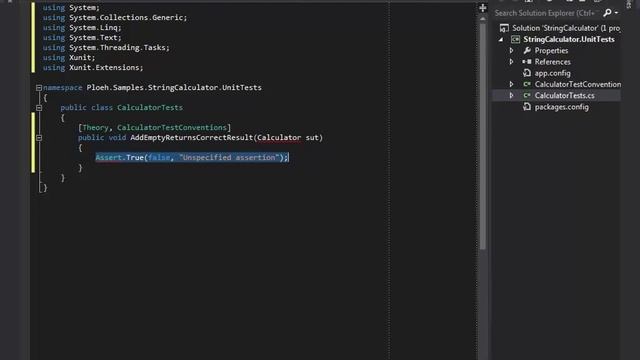Click 'Assert' in the highlighted statement

tap(109, 158)
